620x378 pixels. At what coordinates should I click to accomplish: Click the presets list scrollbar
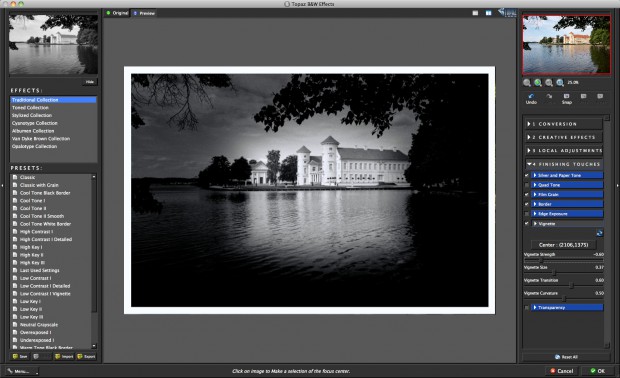click(x=94, y=261)
